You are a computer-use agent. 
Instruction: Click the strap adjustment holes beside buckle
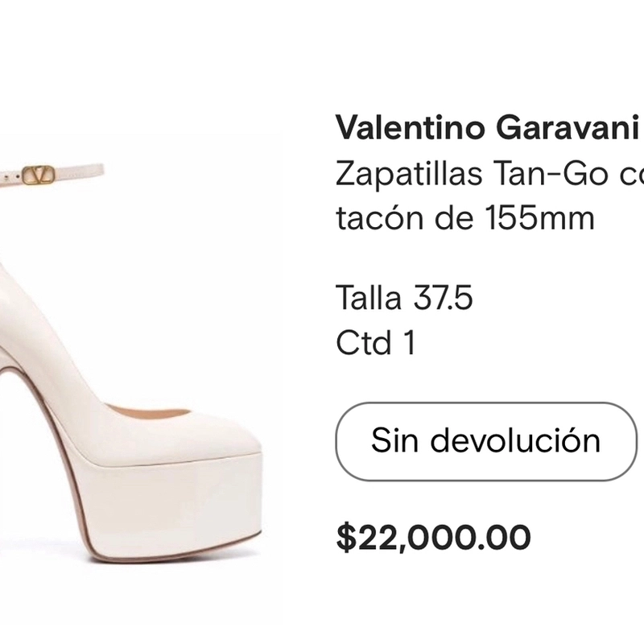pos(11,176)
